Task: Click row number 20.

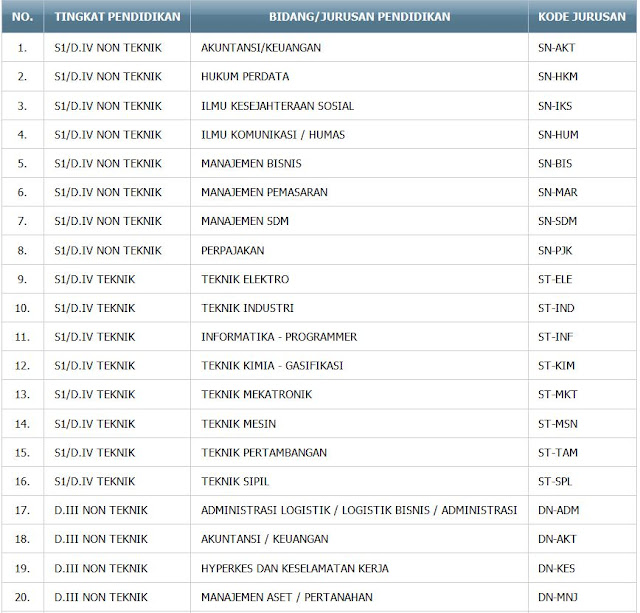Action: pos(22,597)
